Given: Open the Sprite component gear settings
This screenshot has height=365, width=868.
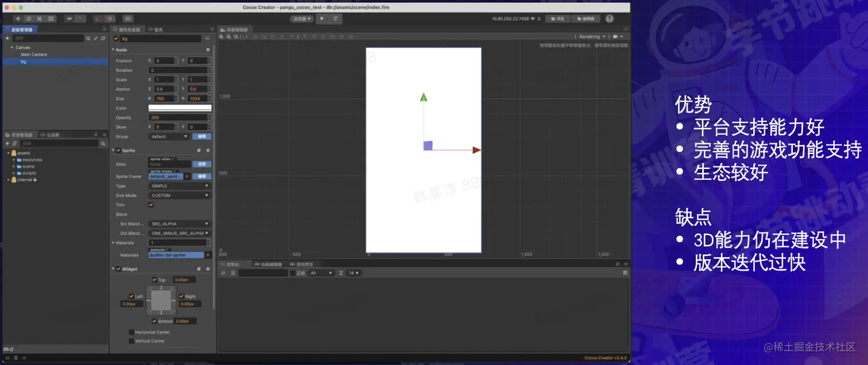Looking at the screenshot, I should click(208, 151).
